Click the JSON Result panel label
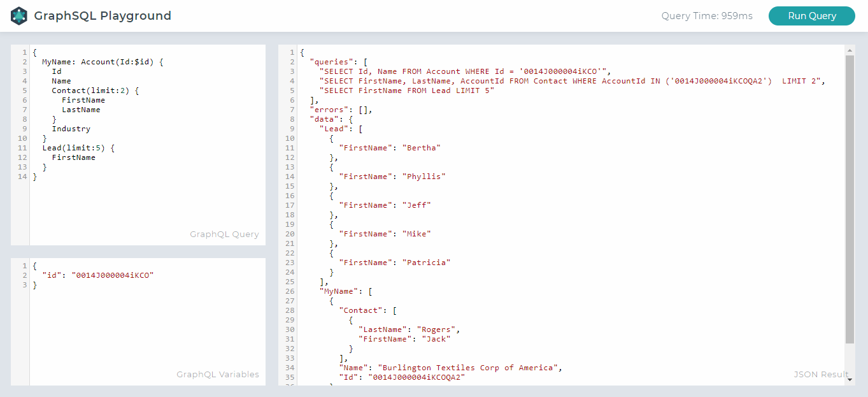868x397 pixels. (821, 374)
